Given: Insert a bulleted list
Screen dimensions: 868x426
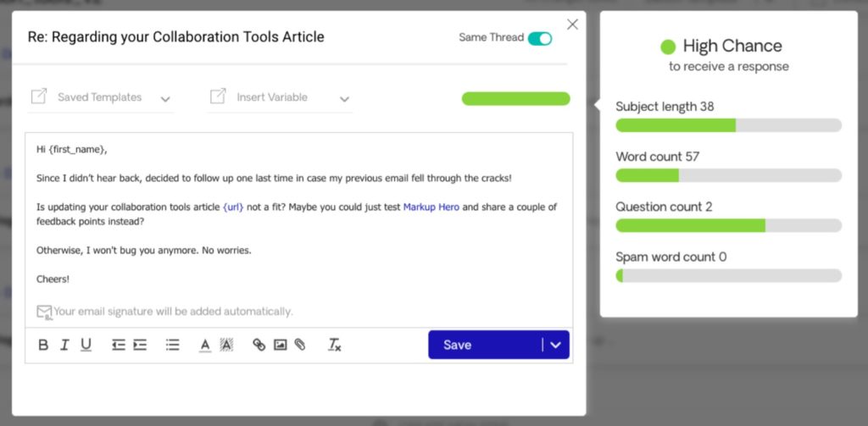Looking at the screenshot, I should pyautogui.click(x=173, y=345).
